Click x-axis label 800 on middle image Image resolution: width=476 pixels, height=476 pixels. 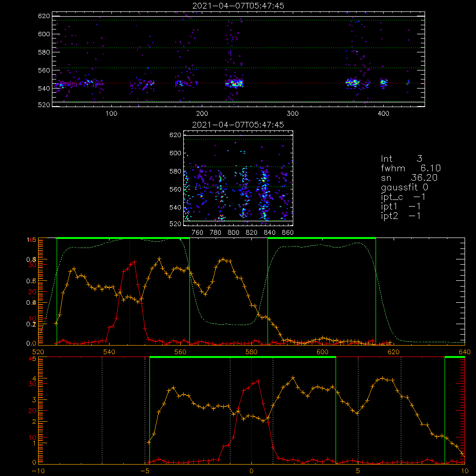click(x=233, y=233)
